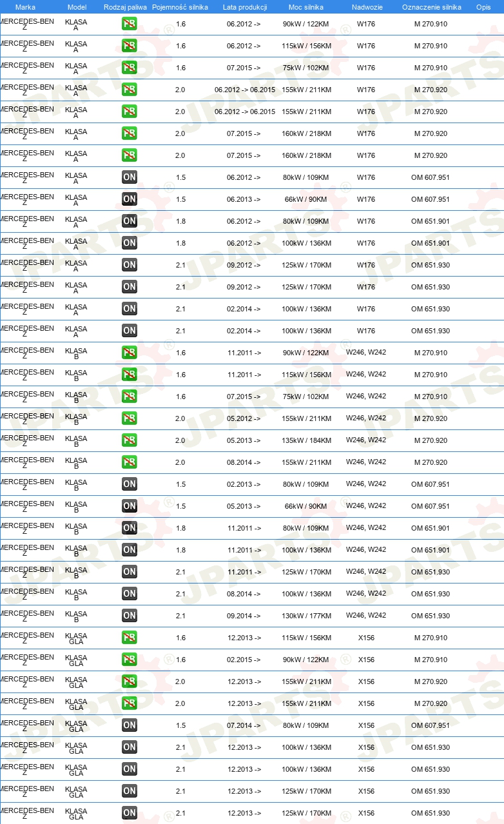
Task: Click ON diesel icon for Klasa GLA 80kW/109KM
Action: coord(130,725)
